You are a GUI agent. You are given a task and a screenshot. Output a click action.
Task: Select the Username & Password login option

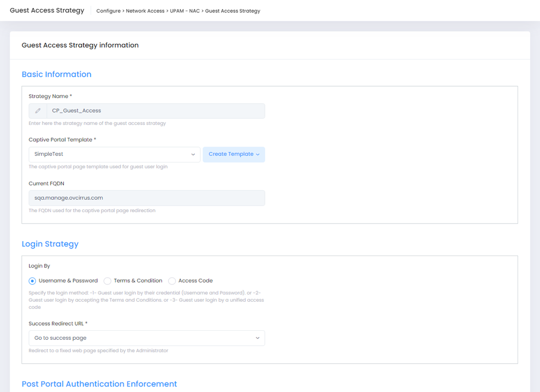tap(32, 281)
